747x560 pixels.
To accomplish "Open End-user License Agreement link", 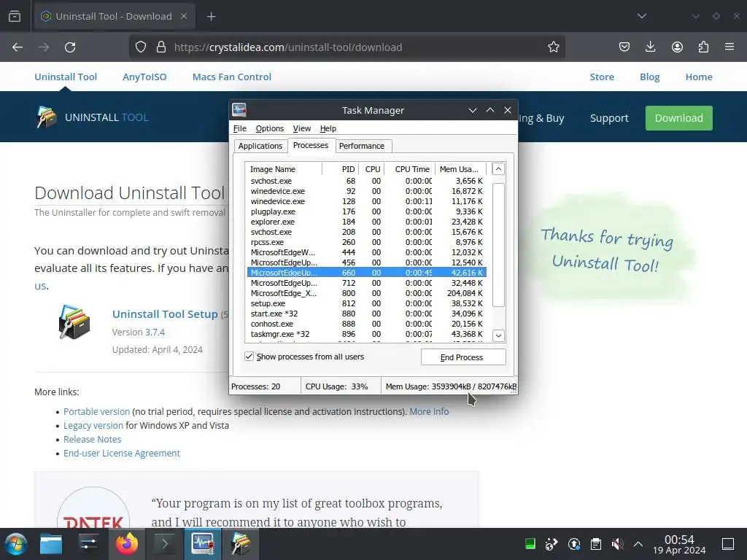I will (x=122, y=453).
